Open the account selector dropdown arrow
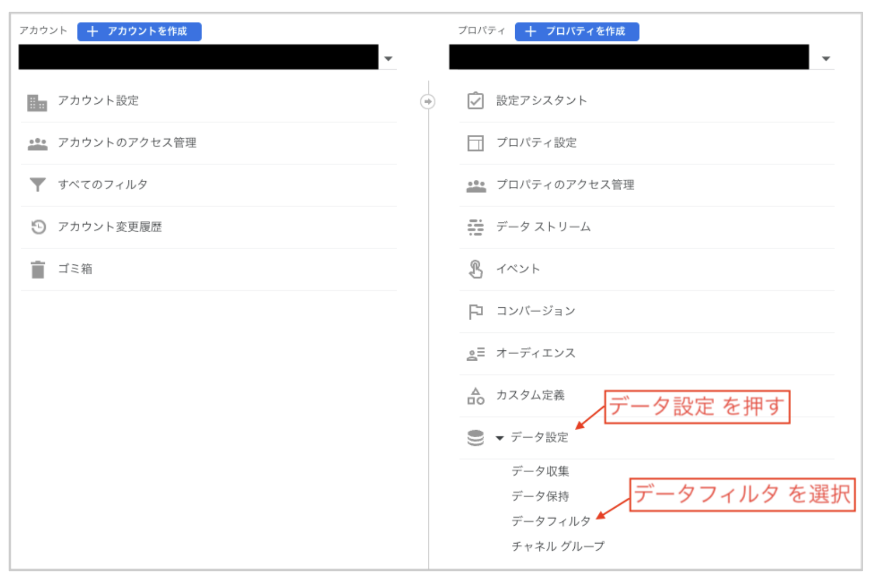 pyautogui.click(x=388, y=58)
